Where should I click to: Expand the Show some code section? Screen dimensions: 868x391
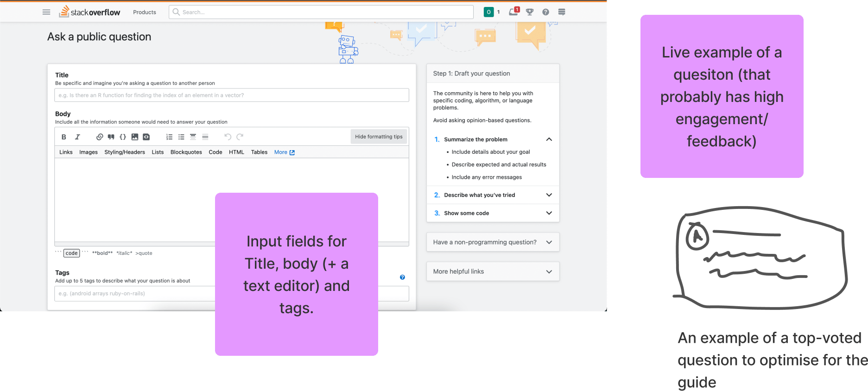coord(493,213)
